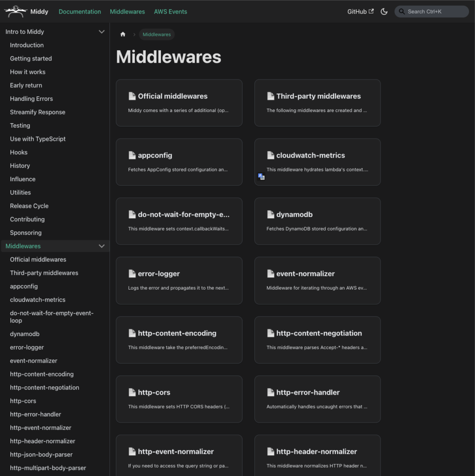Click document icon on http-header-normalizer card
This screenshot has width=475, height=476.
[270, 451]
